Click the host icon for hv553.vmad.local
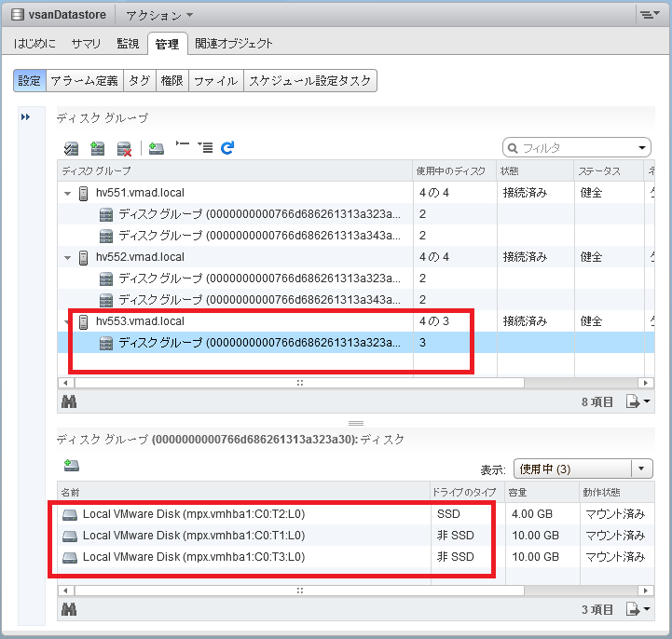The width and height of the screenshot is (672, 639). click(x=84, y=321)
